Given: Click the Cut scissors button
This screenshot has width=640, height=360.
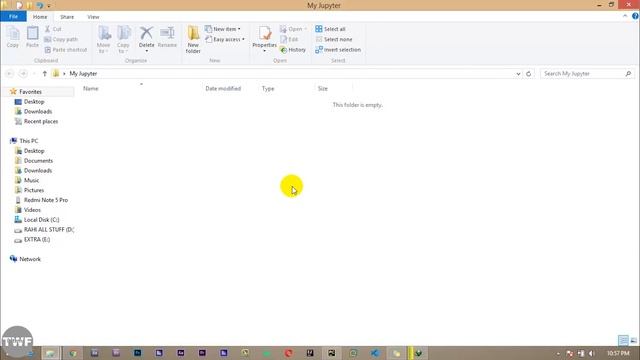Looking at the screenshot, I should point(53,29).
